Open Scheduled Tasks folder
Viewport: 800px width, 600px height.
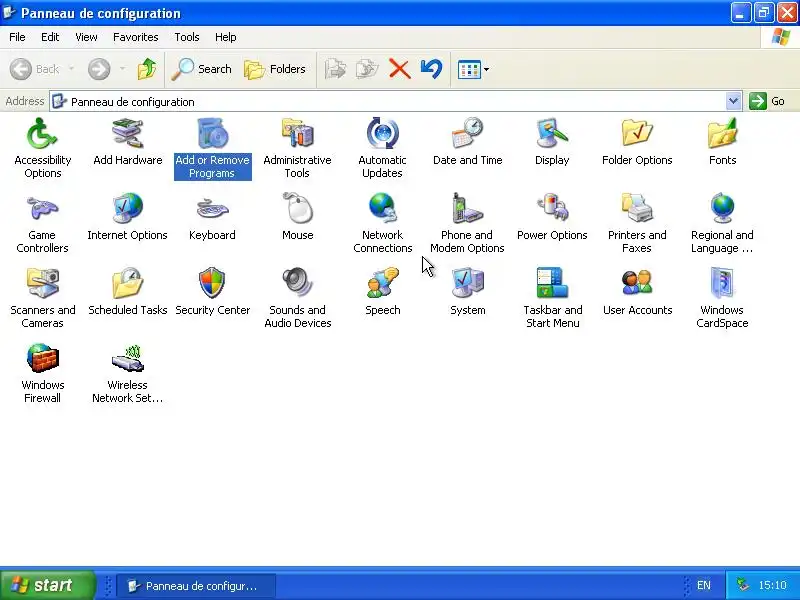pos(128,292)
